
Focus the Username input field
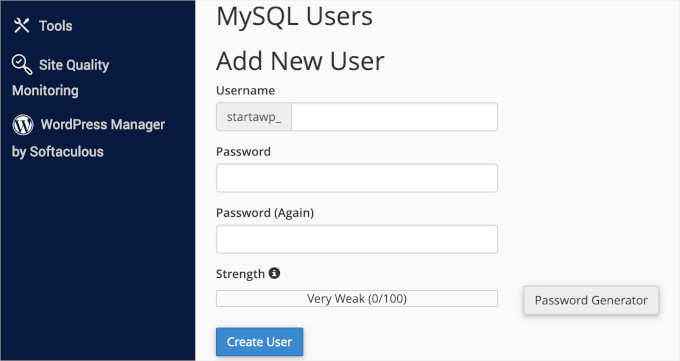[x=394, y=117]
